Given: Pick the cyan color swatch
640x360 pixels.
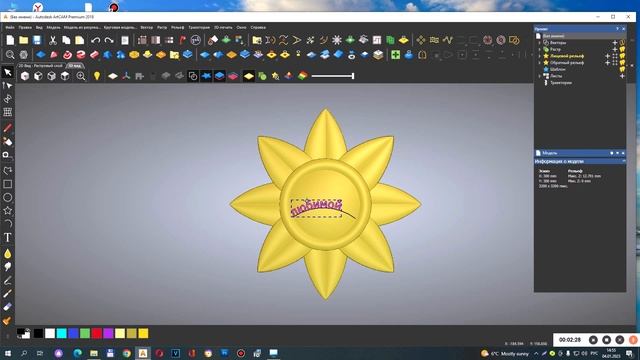Looking at the screenshot, I should [62, 333].
